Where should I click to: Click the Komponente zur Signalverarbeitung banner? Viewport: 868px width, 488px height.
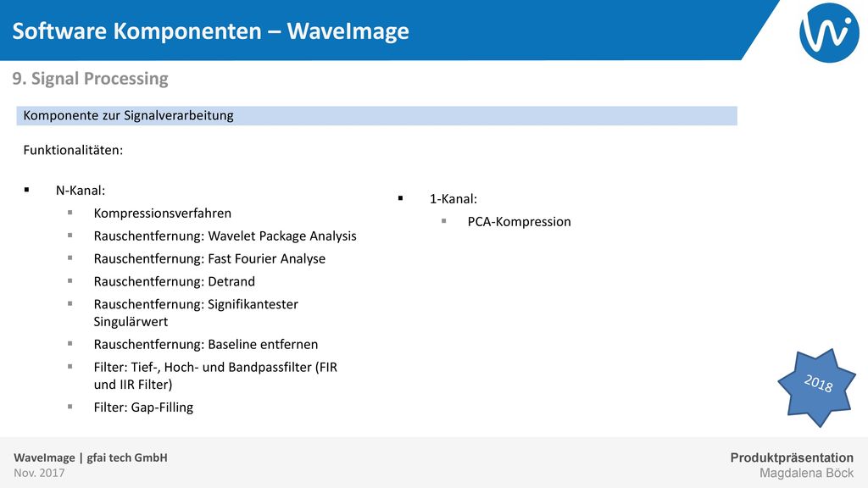376,115
